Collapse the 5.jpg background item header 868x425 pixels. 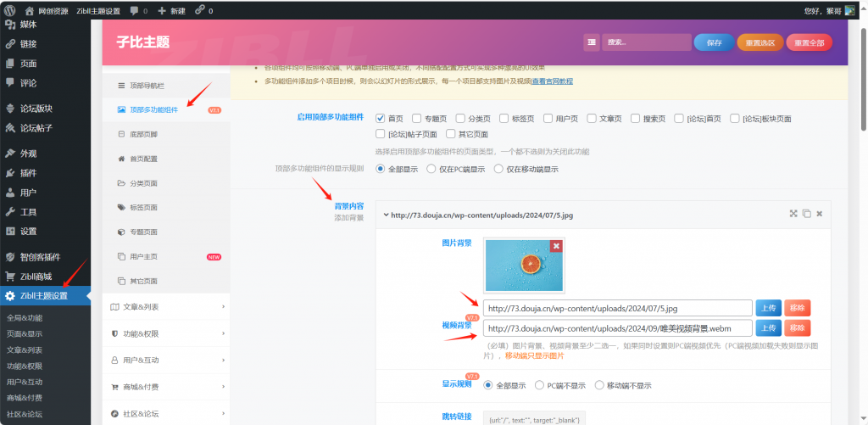pos(603,215)
